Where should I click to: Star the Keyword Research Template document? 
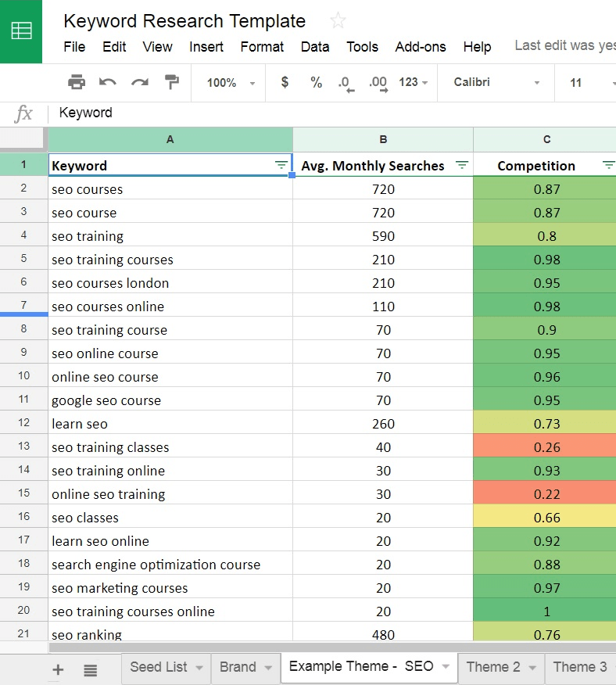[x=338, y=21]
